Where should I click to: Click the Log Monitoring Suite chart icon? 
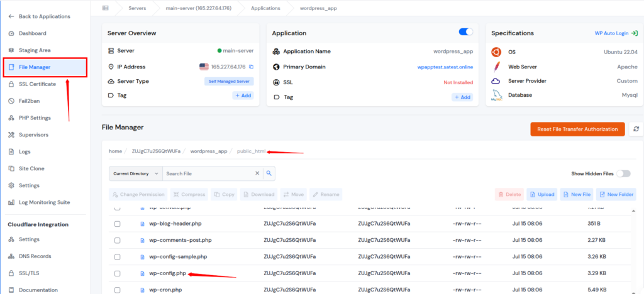click(11, 202)
